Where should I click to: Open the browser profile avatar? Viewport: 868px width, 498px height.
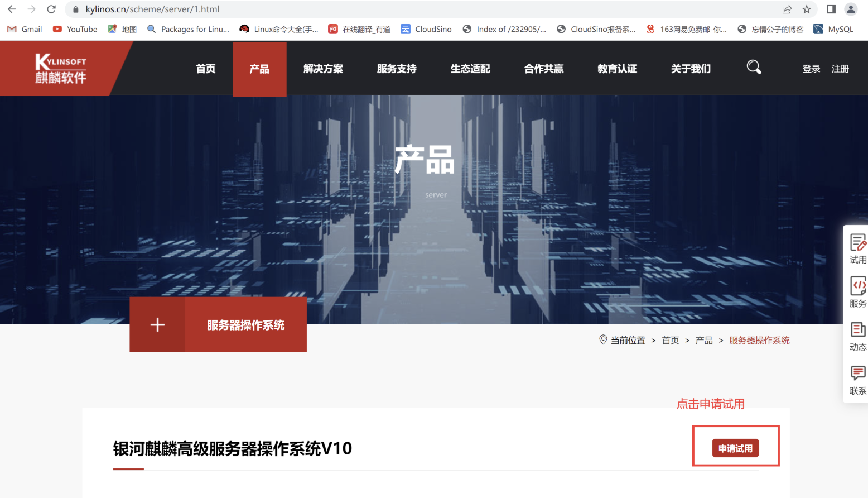(x=851, y=9)
